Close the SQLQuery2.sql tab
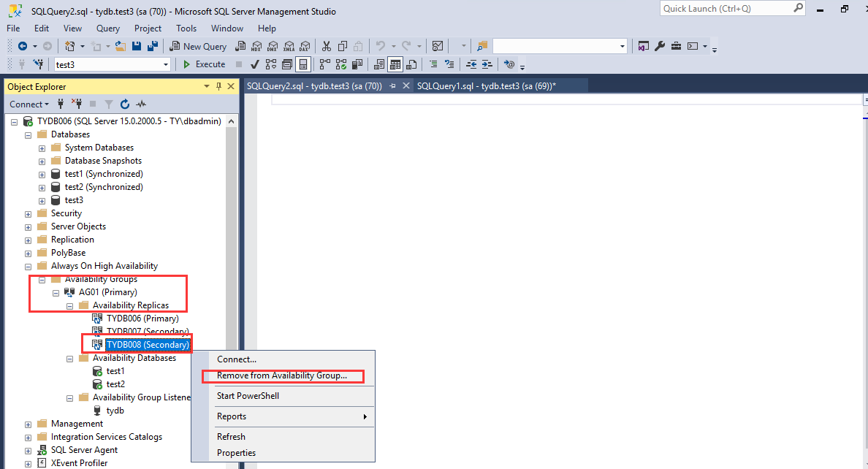Viewport: 868px width, 469px height. click(406, 85)
